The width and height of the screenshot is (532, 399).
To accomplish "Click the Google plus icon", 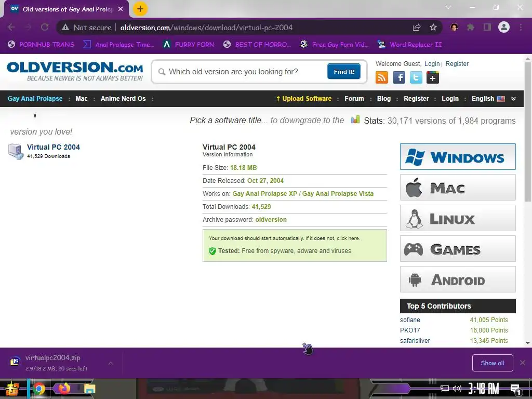I will [x=433, y=77].
